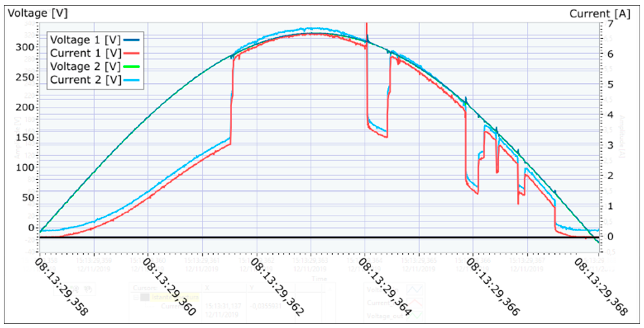Click the Voltage 2 green legend line

point(131,66)
